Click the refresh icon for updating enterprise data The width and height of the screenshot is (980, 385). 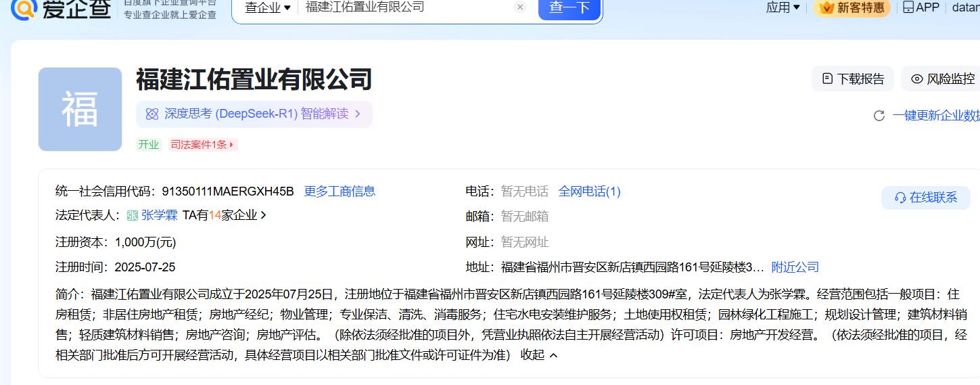coord(879,116)
